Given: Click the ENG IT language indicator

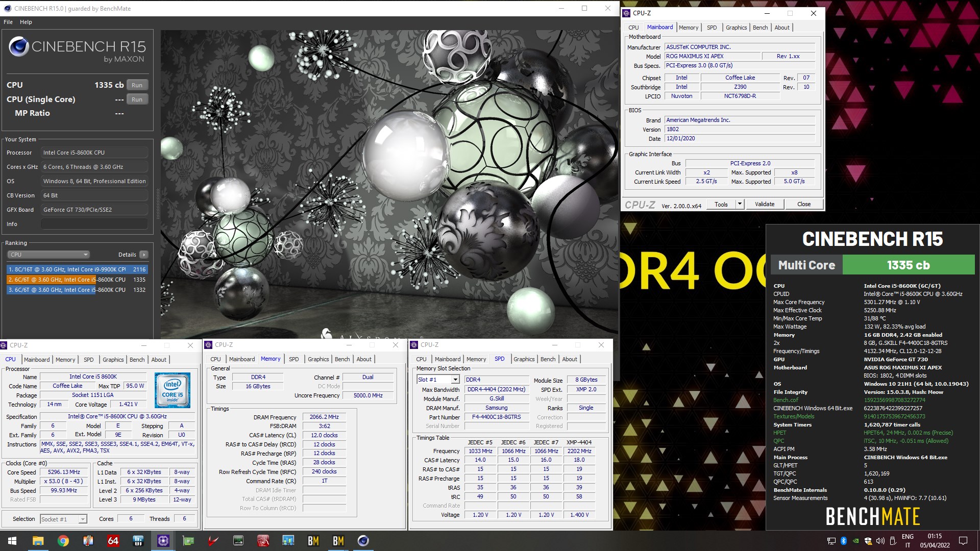Looking at the screenshot, I should (908, 541).
